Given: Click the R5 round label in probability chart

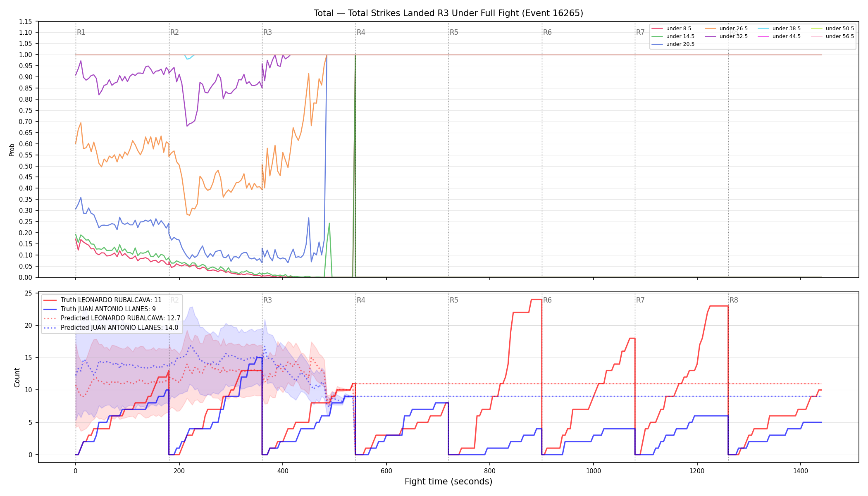Looking at the screenshot, I should pos(454,32).
